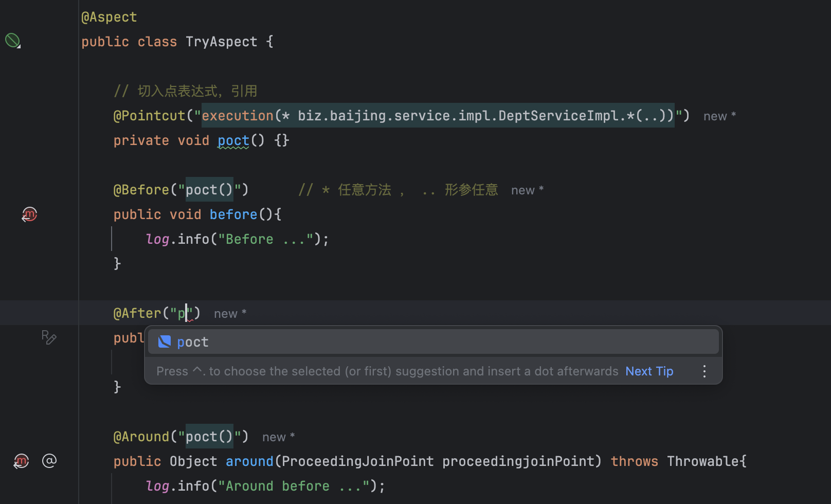Open the Next Tip link
831x504 pixels.
pyautogui.click(x=649, y=371)
